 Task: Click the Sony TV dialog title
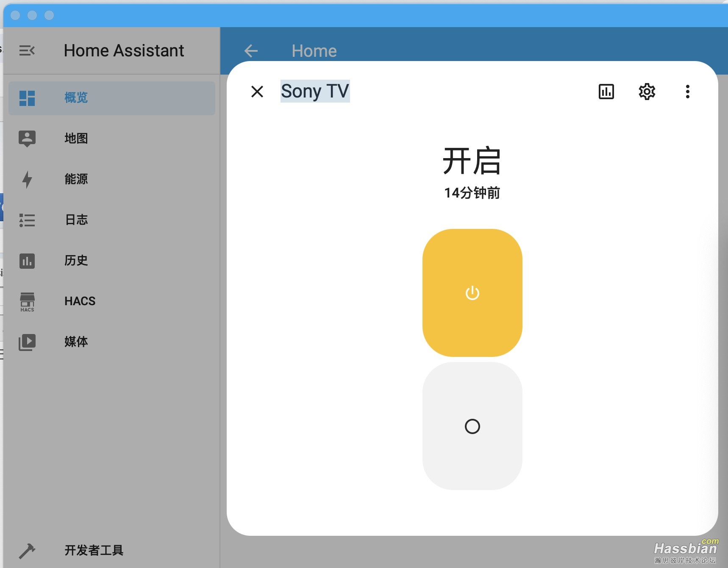pos(315,91)
